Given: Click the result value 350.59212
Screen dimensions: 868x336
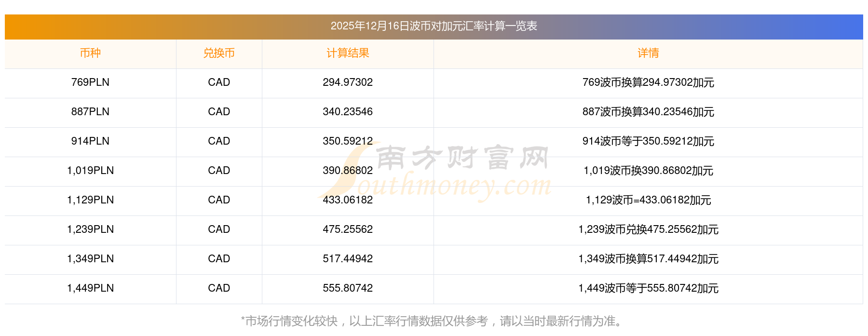Looking at the screenshot, I should click(348, 141).
